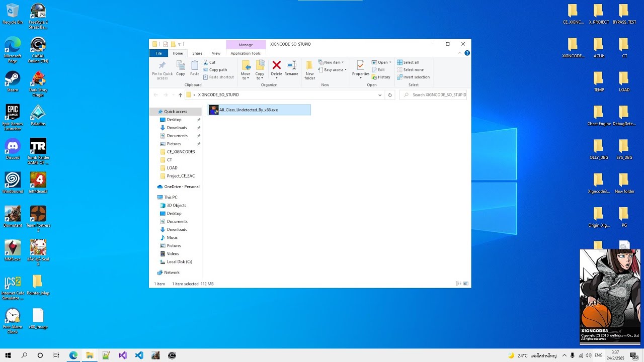Click the ENG language indicator
The image size is (644, 362).
(599, 355)
